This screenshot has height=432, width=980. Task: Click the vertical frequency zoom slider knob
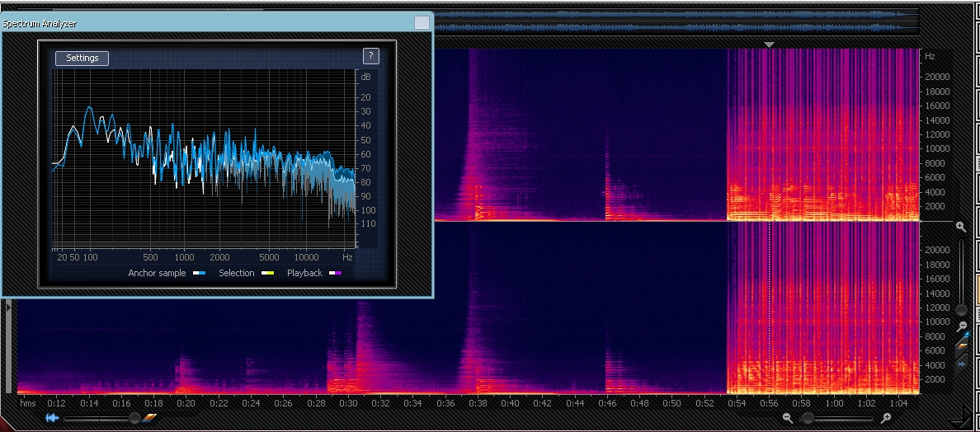pyautogui.click(x=961, y=310)
